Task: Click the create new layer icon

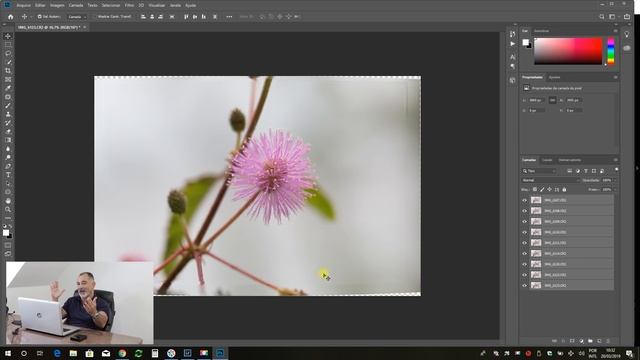Action: click(599, 341)
